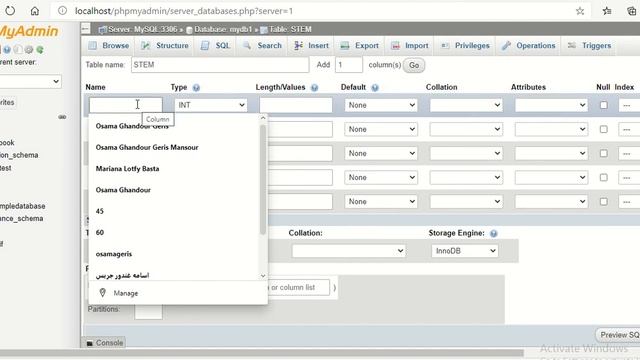Open the Triggers tab
Image resolution: width=640 pixels, height=360 pixels.
point(589,46)
